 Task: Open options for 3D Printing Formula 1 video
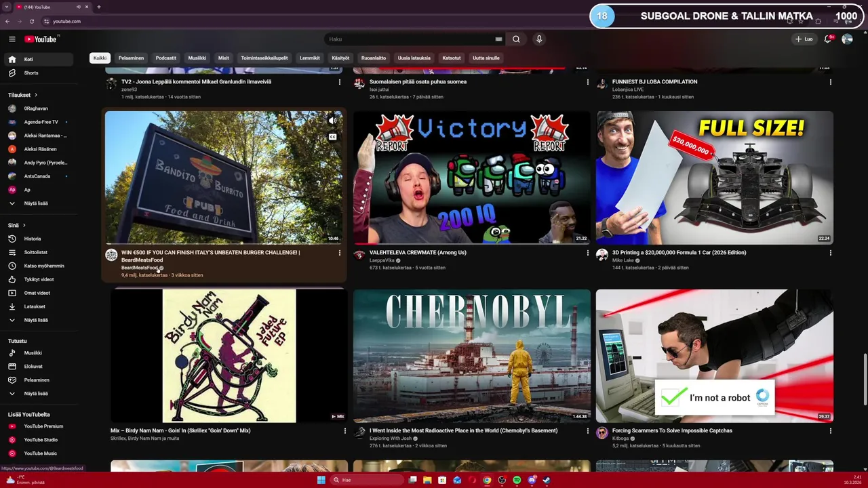click(830, 253)
